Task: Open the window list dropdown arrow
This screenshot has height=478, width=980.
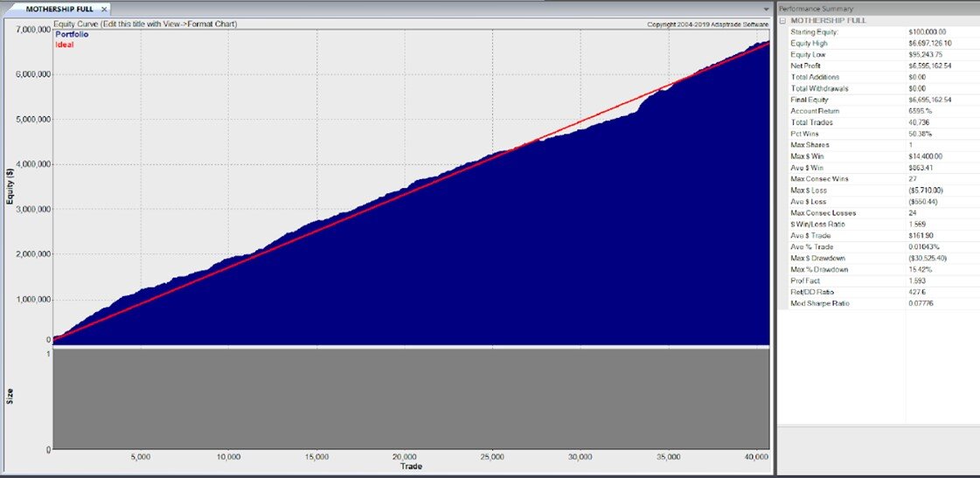Action: point(766,10)
